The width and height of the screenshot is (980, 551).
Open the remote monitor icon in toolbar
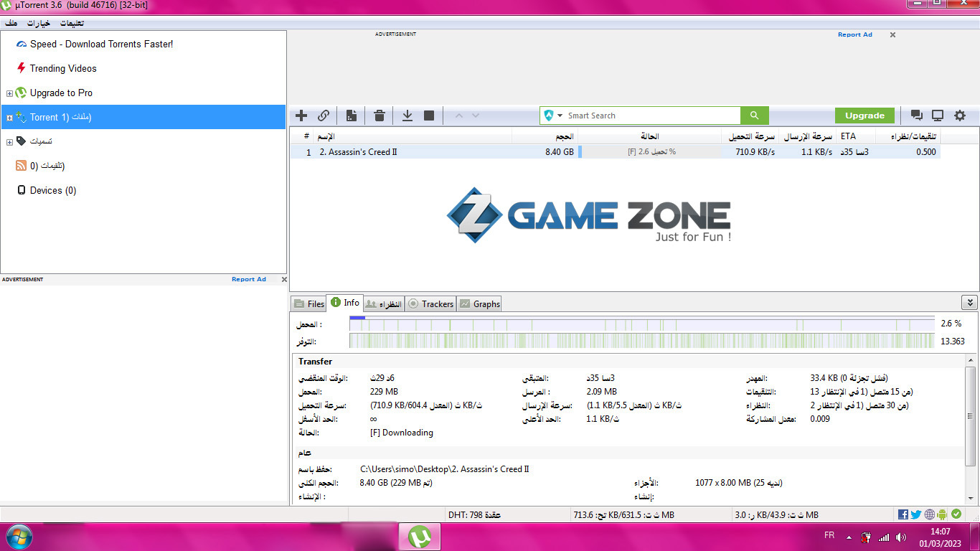[x=938, y=116]
